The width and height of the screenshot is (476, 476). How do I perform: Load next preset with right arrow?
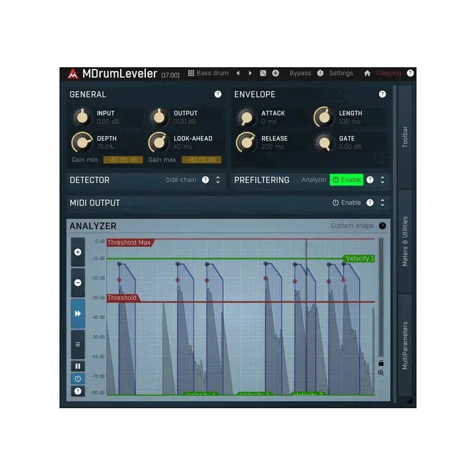(250, 73)
